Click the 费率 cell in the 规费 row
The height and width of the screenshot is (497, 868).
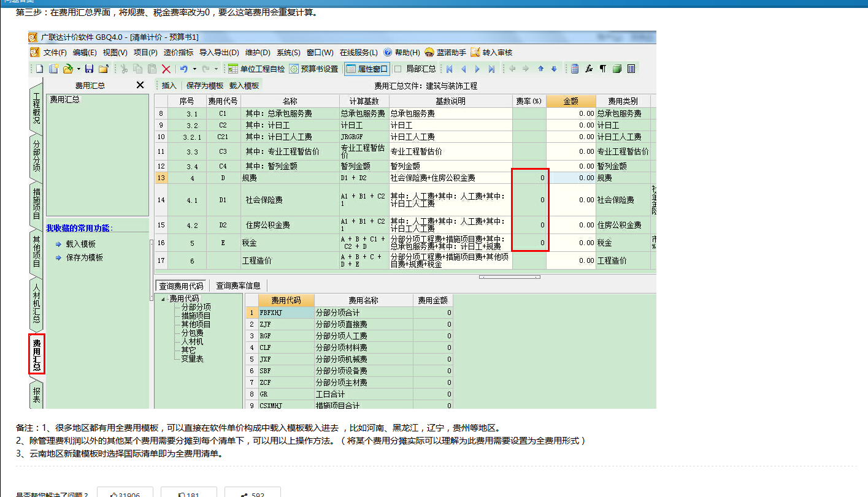pyautogui.click(x=530, y=178)
